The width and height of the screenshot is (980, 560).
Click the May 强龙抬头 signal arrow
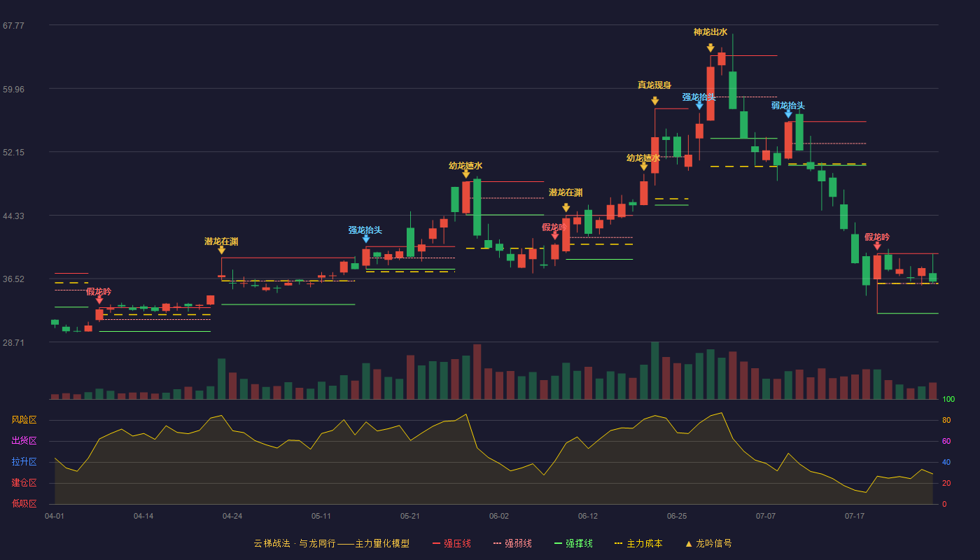pos(365,239)
